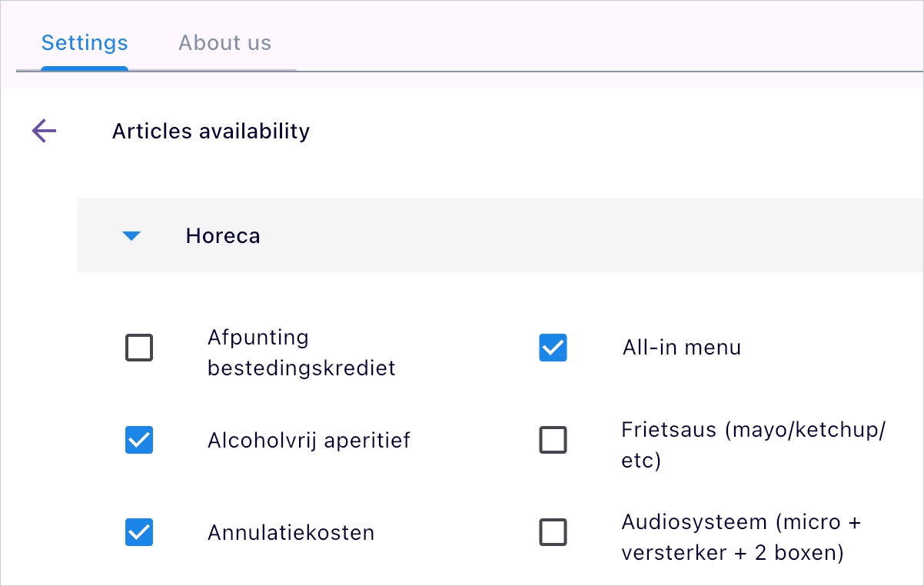Click the Audiosysteem label text

[741, 538]
